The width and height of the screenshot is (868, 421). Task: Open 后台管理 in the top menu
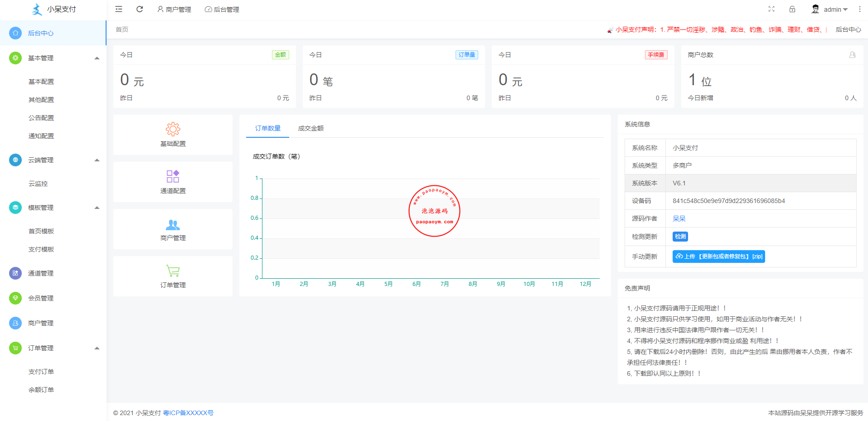222,10
